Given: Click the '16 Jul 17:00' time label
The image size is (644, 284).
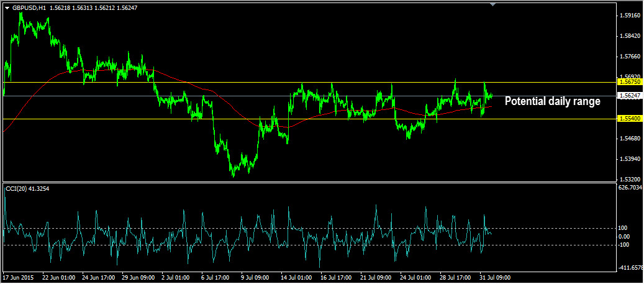Looking at the screenshot, I should 336,277.
